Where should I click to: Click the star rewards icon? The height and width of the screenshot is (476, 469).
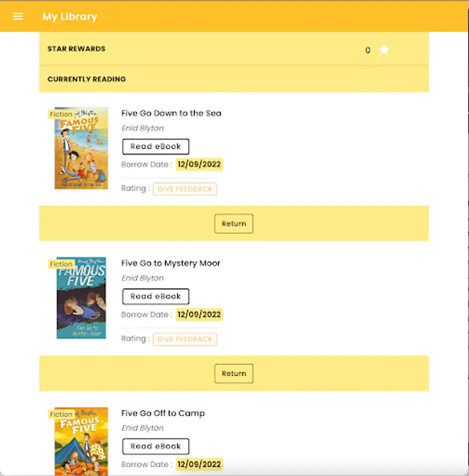pyautogui.click(x=384, y=50)
